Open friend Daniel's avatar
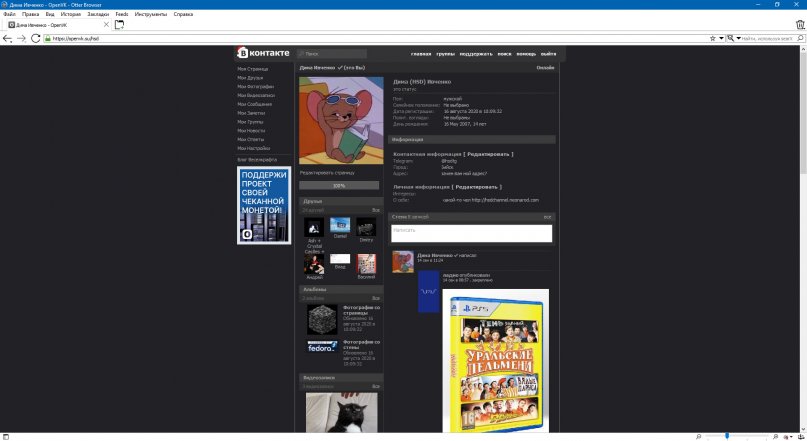 (340, 225)
